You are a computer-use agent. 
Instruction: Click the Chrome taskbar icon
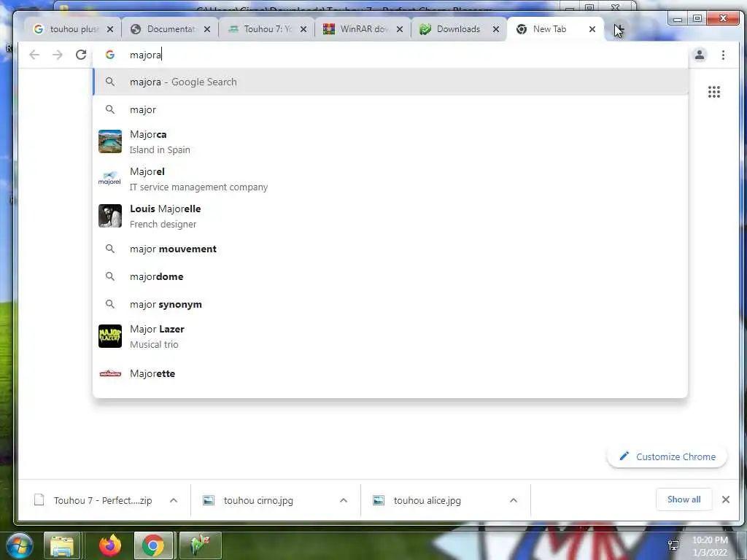tap(153, 545)
